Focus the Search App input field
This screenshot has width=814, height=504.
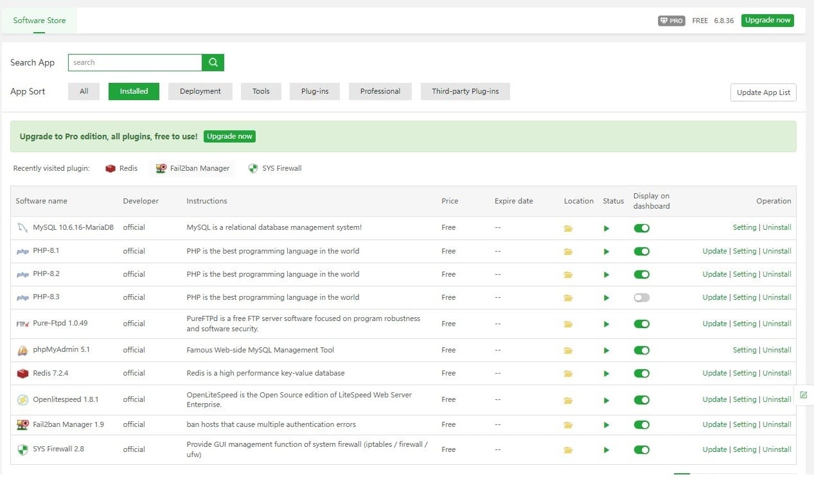tap(135, 62)
